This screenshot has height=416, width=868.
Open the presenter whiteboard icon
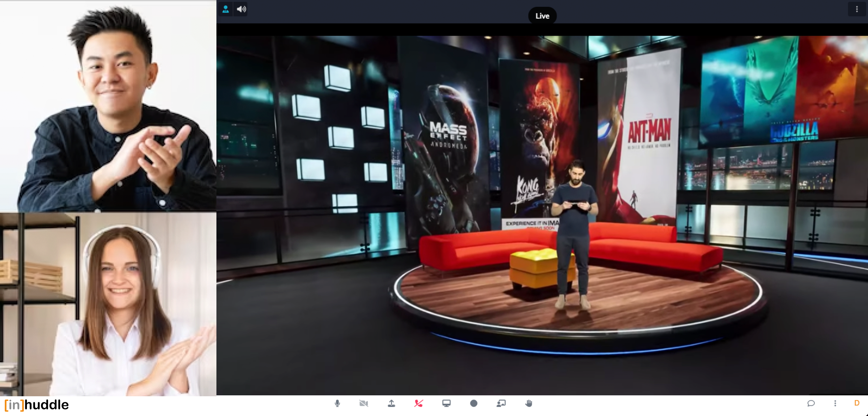[501, 403]
